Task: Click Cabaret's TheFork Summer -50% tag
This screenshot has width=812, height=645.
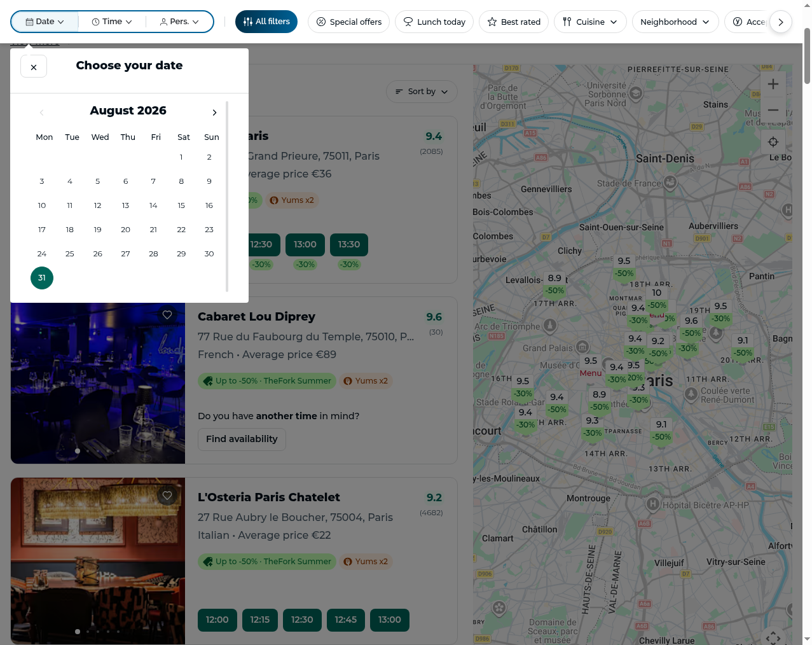Action: [x=267, y=381]
